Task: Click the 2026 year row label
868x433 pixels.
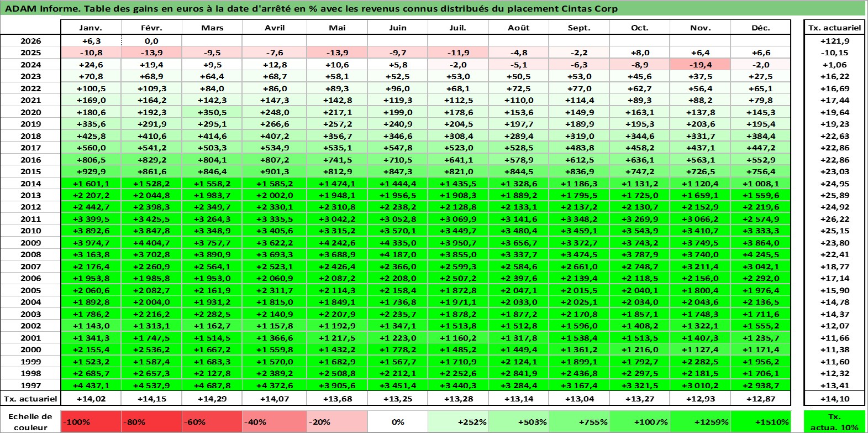Action: pyautogui.click(x=30, y=41)
